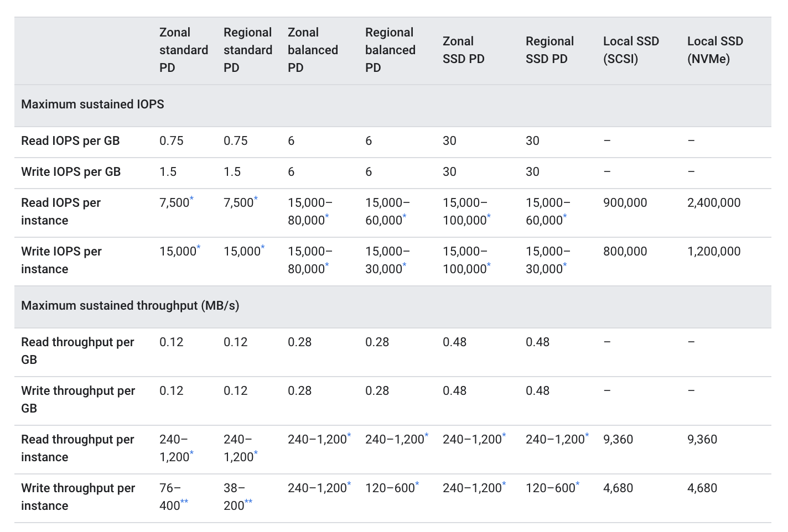
Task: Open footnote asterisk on Zonal SSD read 15,000–100,000
Action: (489, 216)
